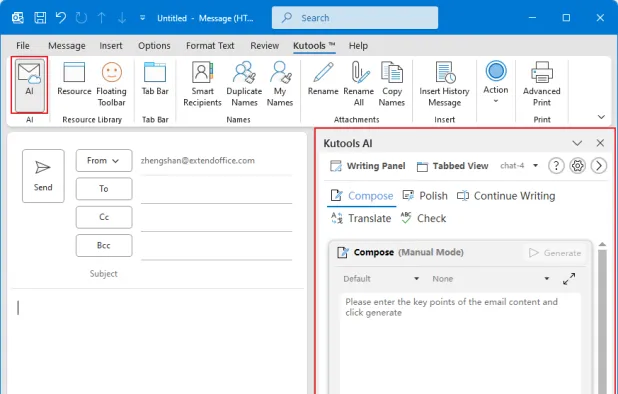The image size is (618, 394).
Task: Click the Outlook app icon in title bar
Action: click(18, 18)
